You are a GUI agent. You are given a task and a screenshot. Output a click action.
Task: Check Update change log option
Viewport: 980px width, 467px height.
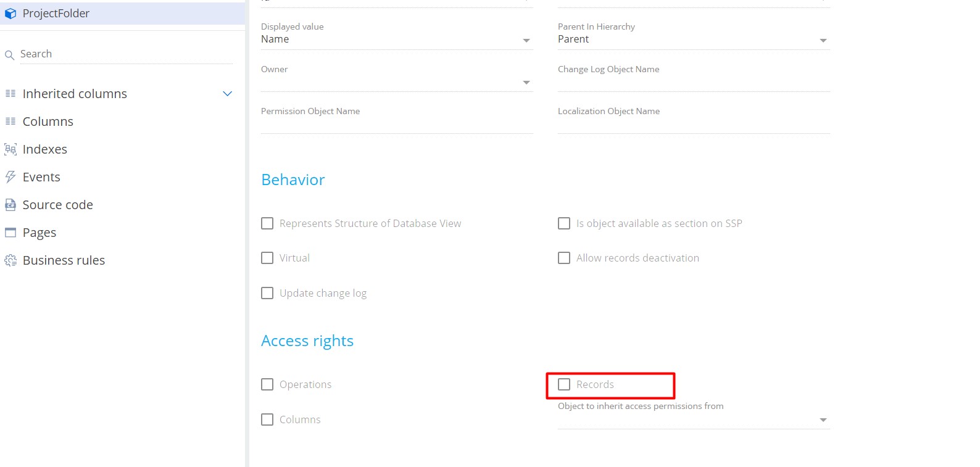point(267,293)
